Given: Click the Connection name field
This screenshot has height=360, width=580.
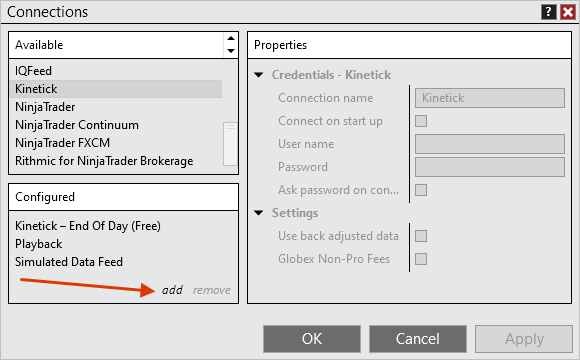Looking at the screenshot, I should [x=490, y=98].
